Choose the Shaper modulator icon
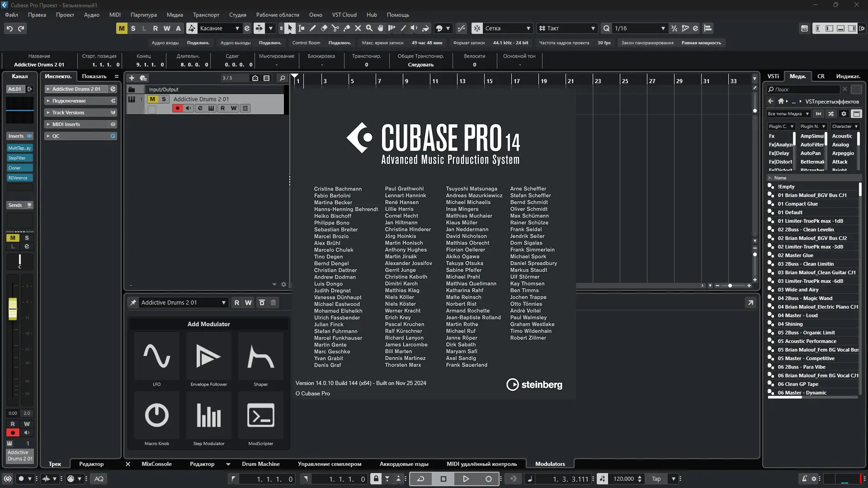Viewport: 868px width, 488px height. tap(260, 357)
